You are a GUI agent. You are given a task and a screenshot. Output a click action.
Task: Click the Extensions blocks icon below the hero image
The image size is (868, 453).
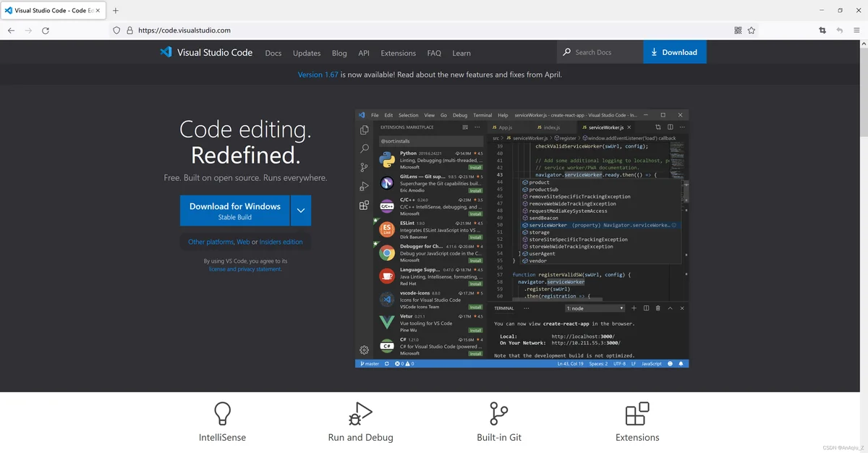pos(637,413)
